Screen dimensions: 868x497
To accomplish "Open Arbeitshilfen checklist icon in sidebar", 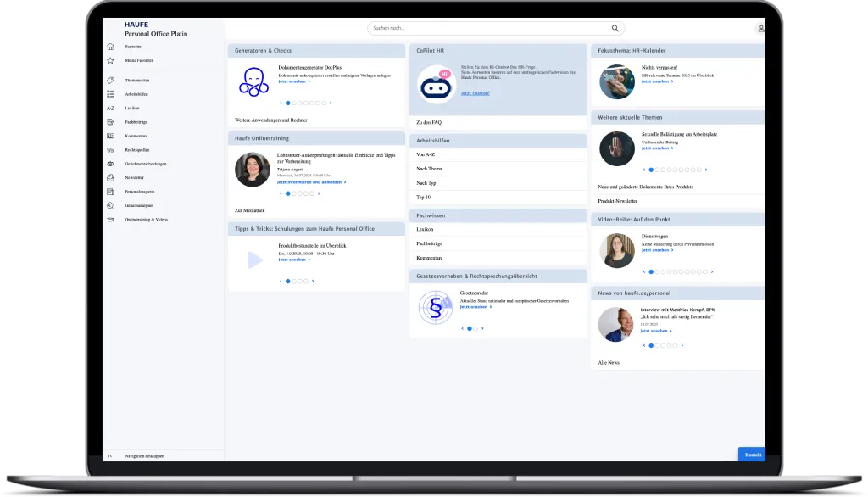I will (110, 94).
